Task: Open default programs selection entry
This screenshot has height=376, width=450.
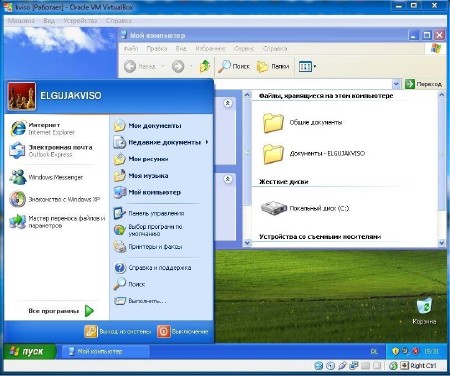Action: pos(148,230)
